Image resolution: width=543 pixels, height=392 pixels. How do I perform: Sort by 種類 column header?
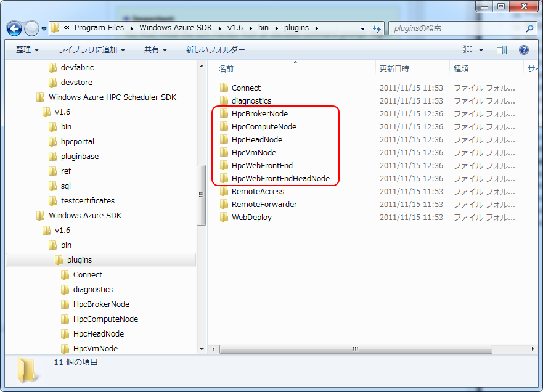coord(461,68)
